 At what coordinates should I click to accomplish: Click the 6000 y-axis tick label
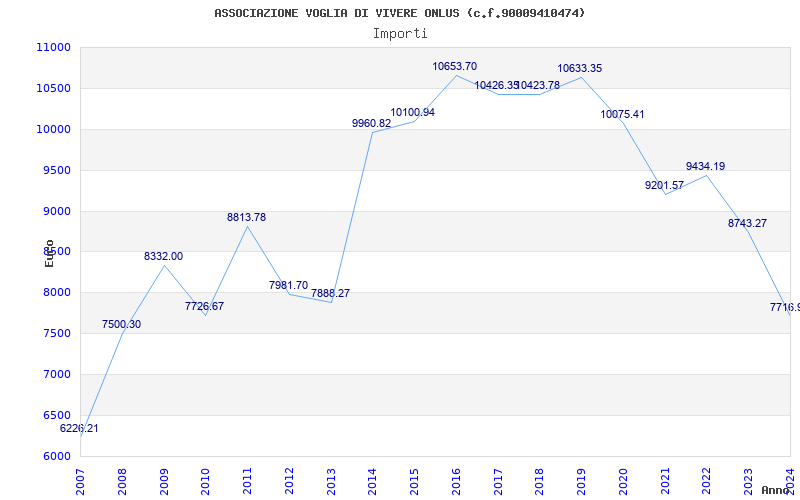(57, 456)
